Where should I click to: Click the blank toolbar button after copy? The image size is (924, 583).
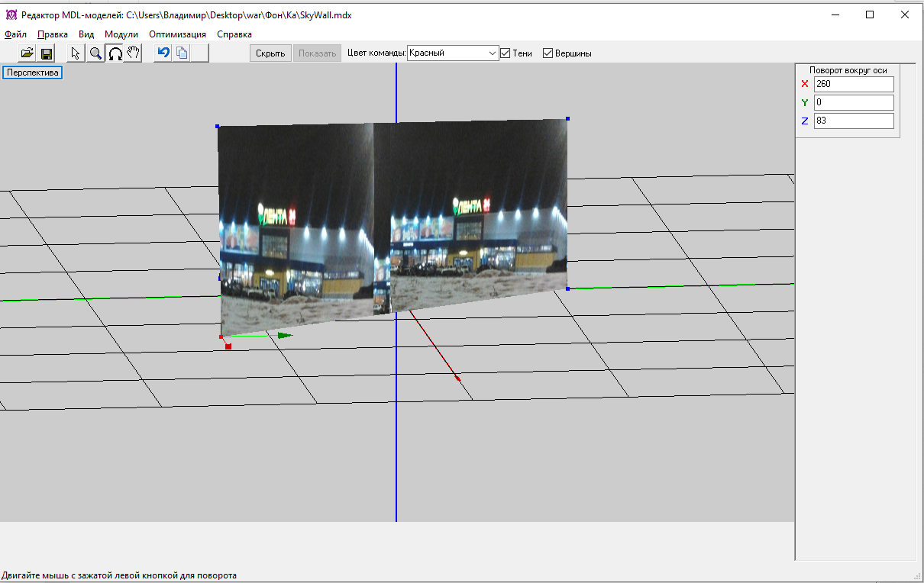(200, 53)
